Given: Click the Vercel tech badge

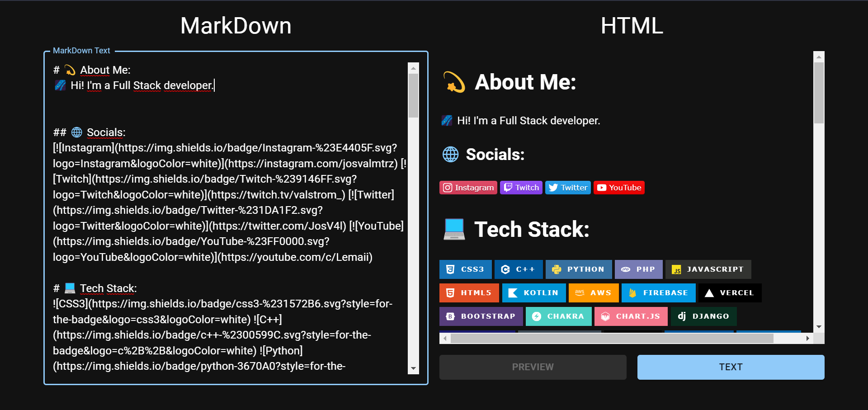Looking at the screenshot, I should click(730, 293).
